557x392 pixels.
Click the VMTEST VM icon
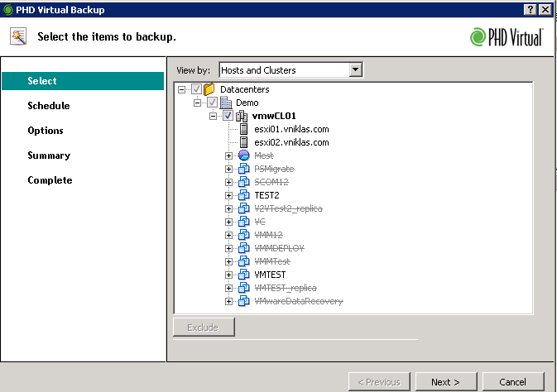coord(243,275)
